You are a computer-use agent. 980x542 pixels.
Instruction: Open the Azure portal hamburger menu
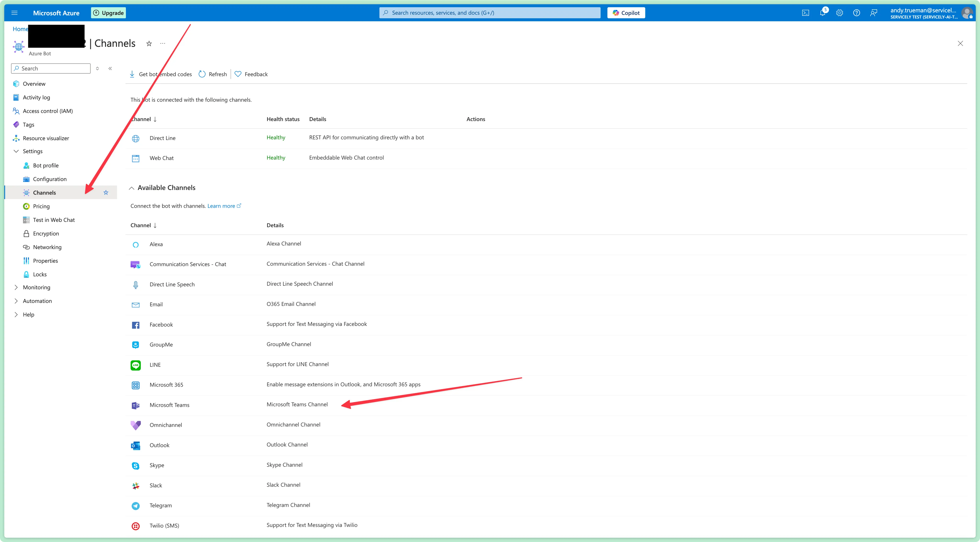click(14, 12)
